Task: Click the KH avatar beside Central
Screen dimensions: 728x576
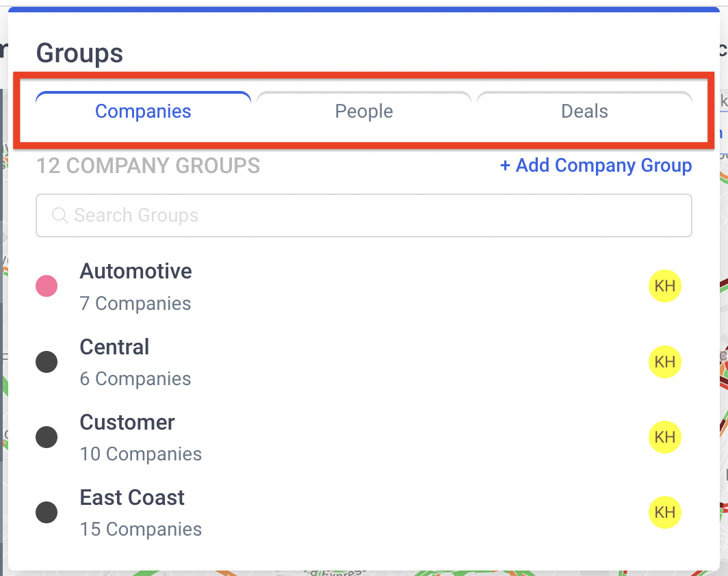Action: tap(665, 362)
